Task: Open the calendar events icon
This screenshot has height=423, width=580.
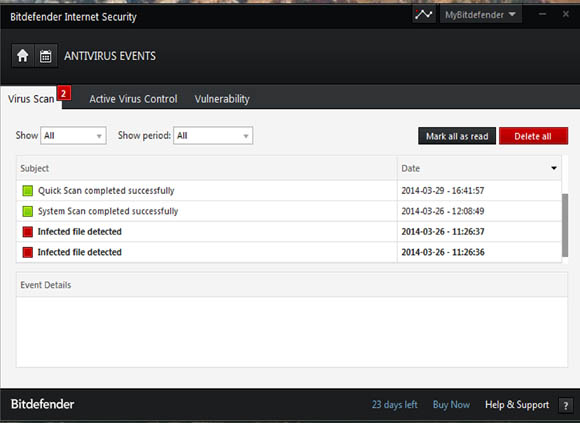Action: point(46,56)
